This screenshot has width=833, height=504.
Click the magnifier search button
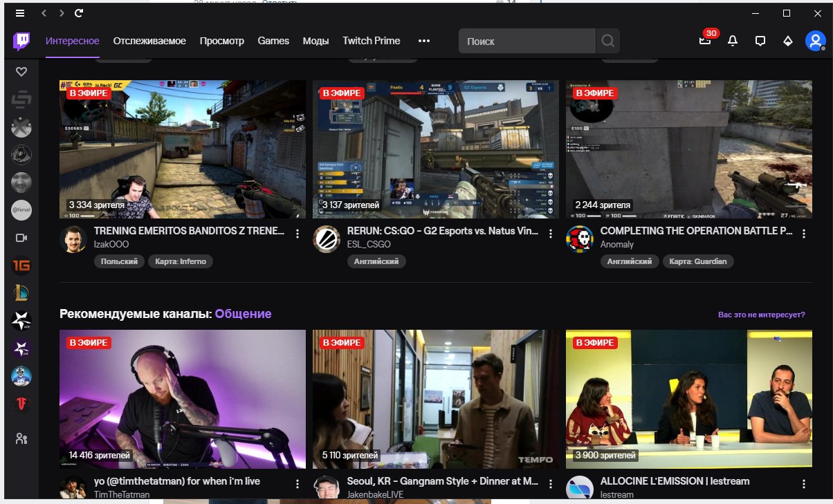pos(608,41)
